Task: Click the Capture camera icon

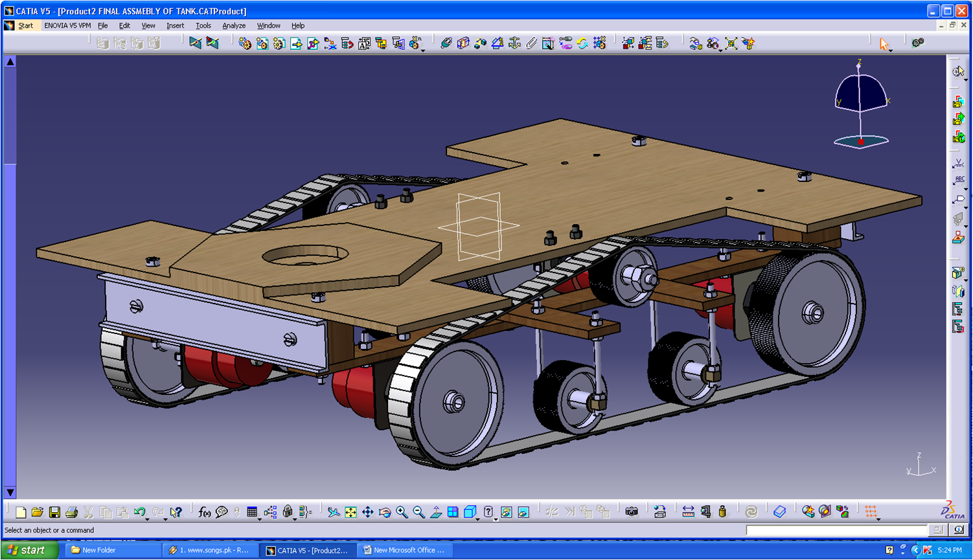Action: (x=632, y=512)
